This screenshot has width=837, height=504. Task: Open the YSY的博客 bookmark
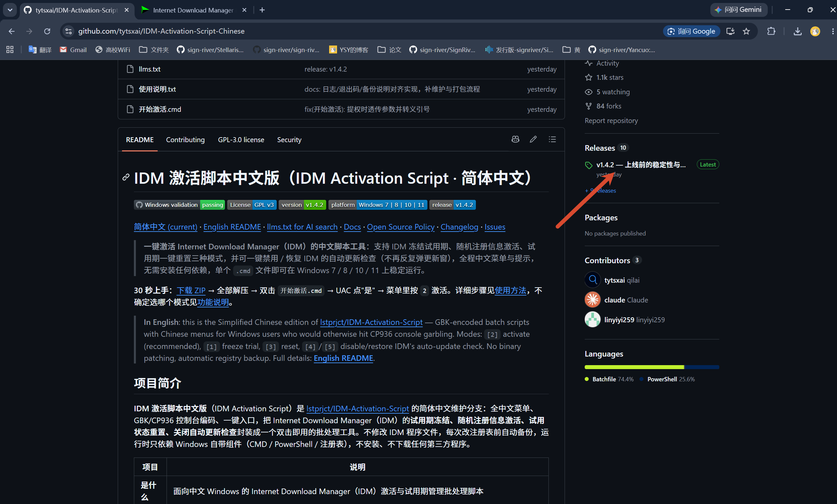pyautogui.click(x=349, y=50)
